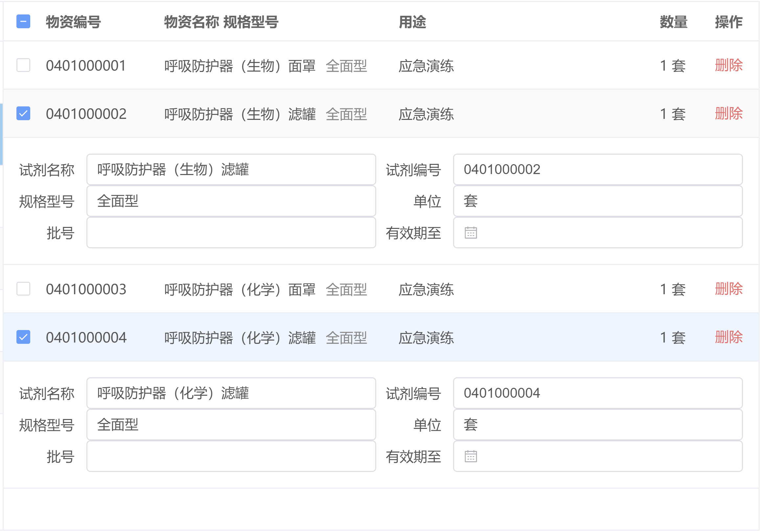Image resolution: width=761 pixels, height=532 pixels.
Task: Click 试剂编号 field showing 0401000004
Action: (598, 393)
